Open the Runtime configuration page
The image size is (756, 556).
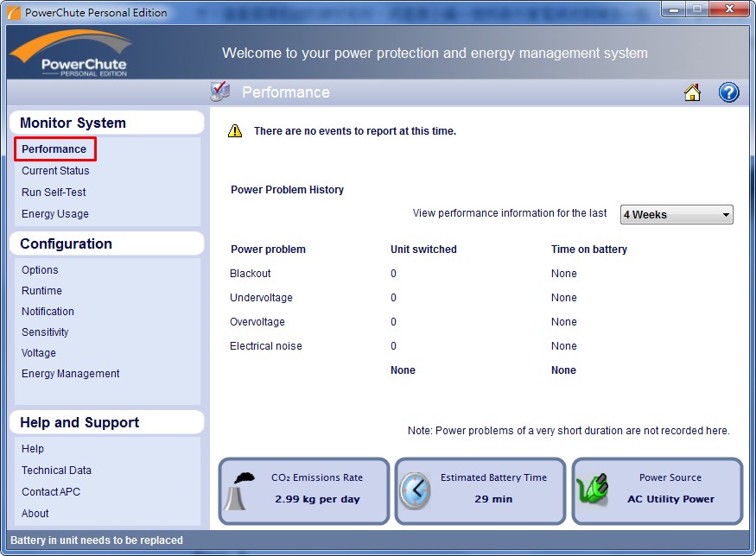[x=41, y=291]
